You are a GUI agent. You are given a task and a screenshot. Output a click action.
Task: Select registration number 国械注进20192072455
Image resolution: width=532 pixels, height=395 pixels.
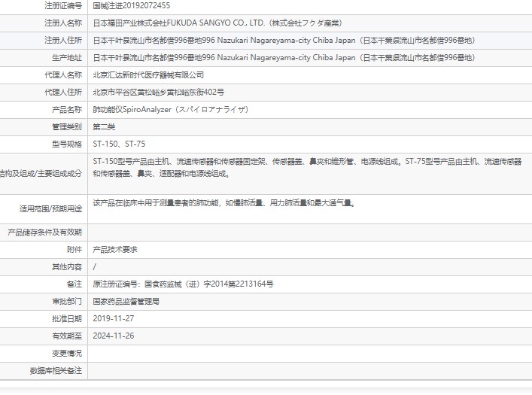coord(131,6)
